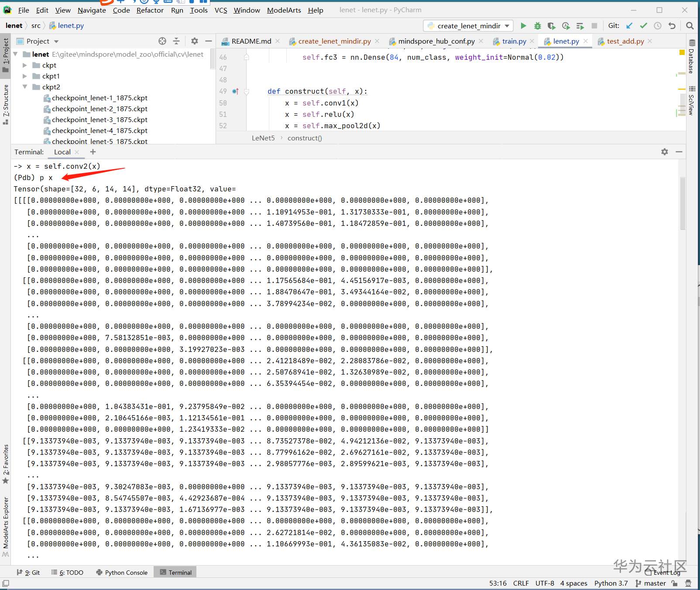Open the Python Console tool window
Screen dimensions: 700x590
(122, 573)
